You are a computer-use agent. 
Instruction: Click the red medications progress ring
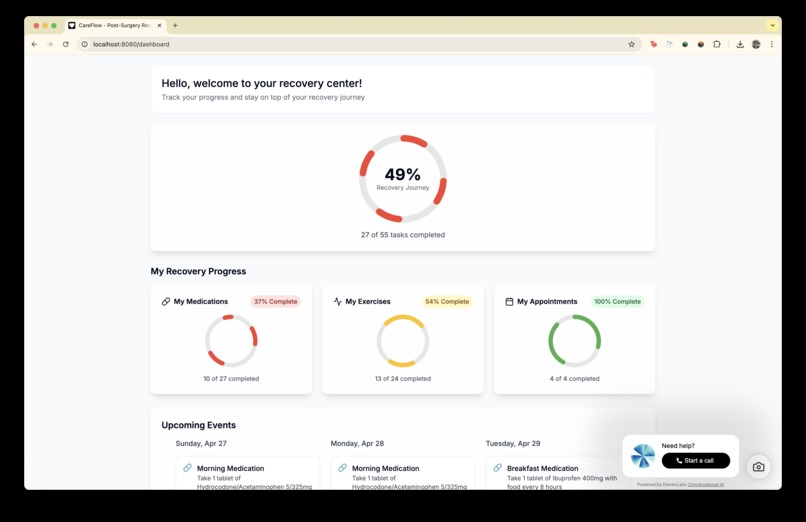(x=231, y=341)
